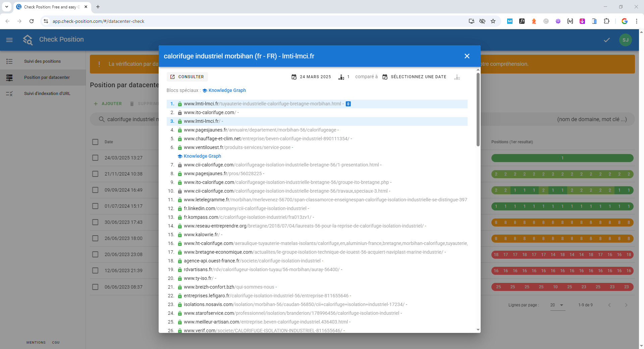The height and width of the screenshot is (349, 644).
Task: Open result 5 chauffage-et-clim.net link
Action: 266,139
